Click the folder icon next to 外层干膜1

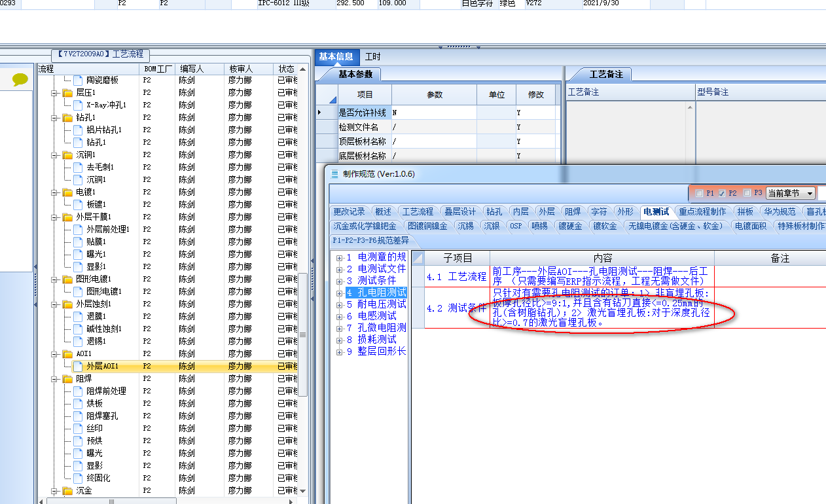[67, 217]
